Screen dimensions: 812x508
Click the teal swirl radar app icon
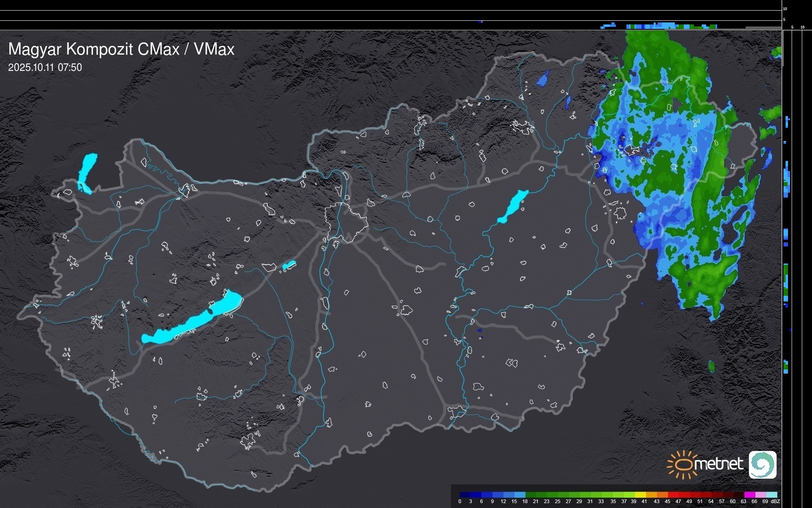point(762,464)
